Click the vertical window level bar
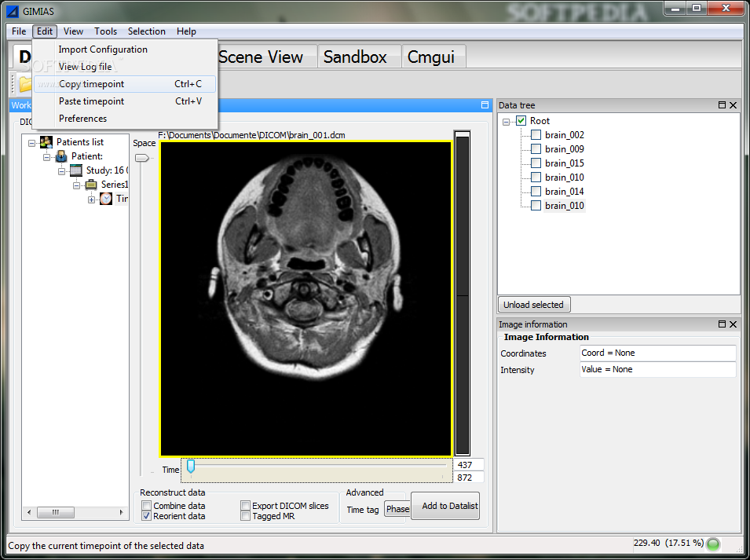The height and width of the screenshot is (560, 750). point(462,292)
